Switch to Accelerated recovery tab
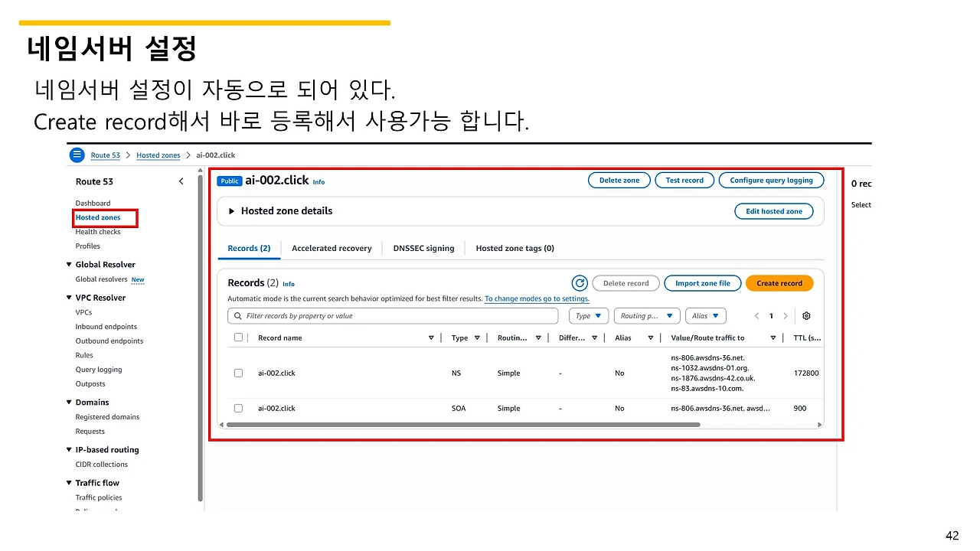The width and height of the screenshot is (980, 551). coord(332,248)
